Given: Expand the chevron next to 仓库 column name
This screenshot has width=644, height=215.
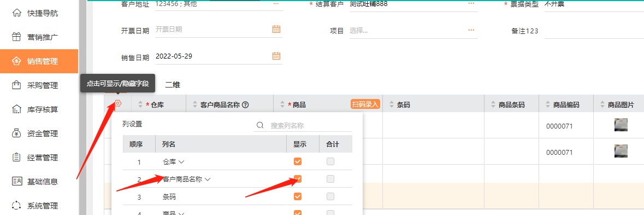Looking at the screenshot, I should point(181,162).
